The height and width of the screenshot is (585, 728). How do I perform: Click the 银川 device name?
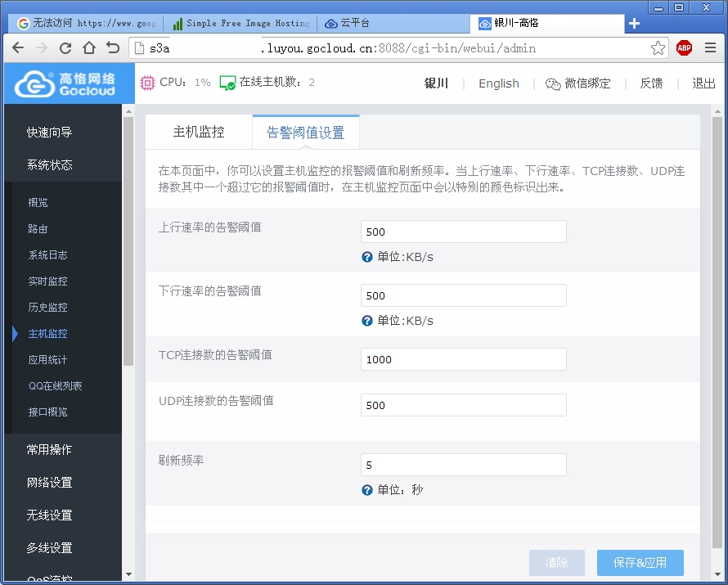point(436,83)
